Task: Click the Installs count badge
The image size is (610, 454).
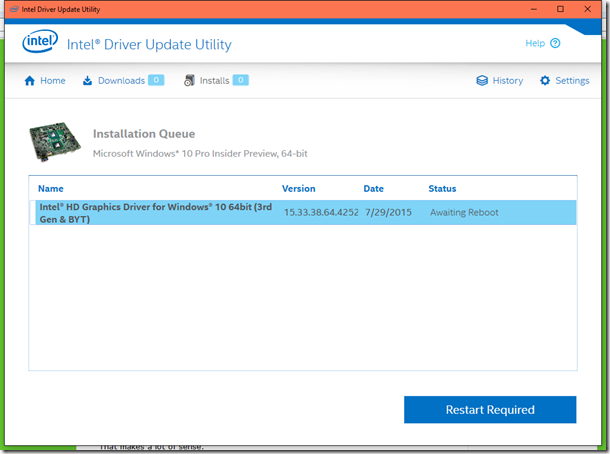Action: [241, 80]
